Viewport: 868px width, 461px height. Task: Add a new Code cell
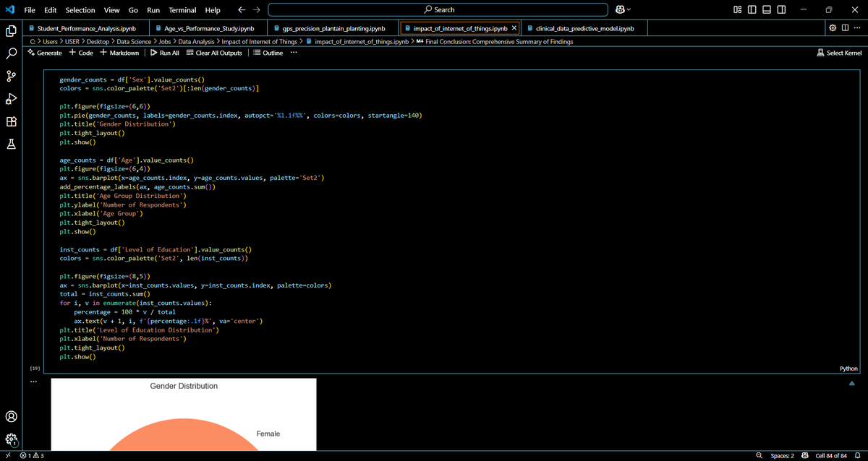81,53
